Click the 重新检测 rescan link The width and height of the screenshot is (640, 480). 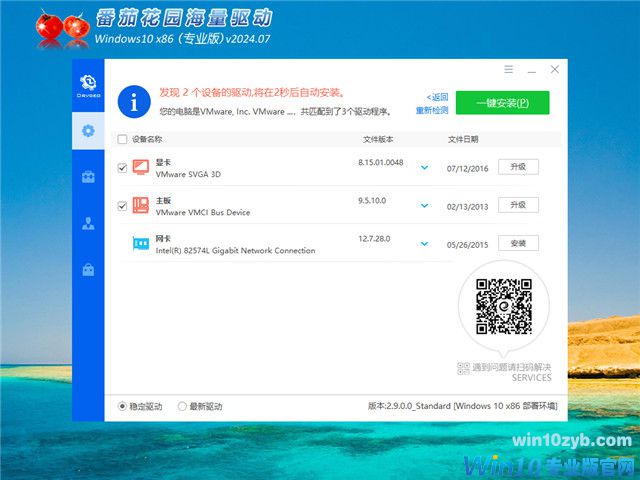pos(432,110)
